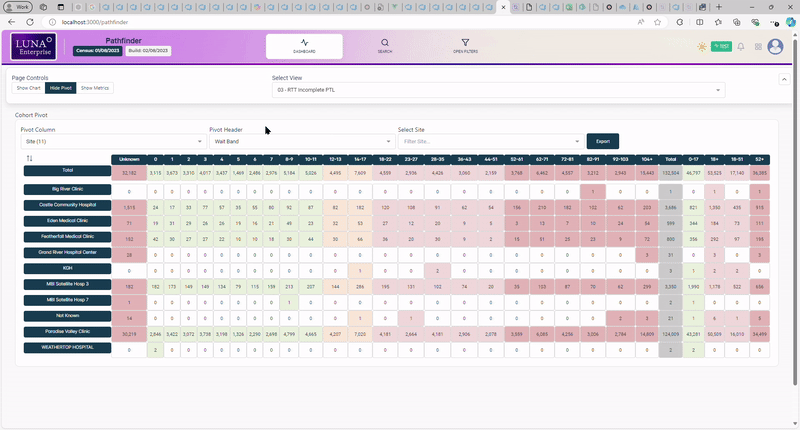
Task: Open the Dashboard tab icon
Action: pos(304,43)
